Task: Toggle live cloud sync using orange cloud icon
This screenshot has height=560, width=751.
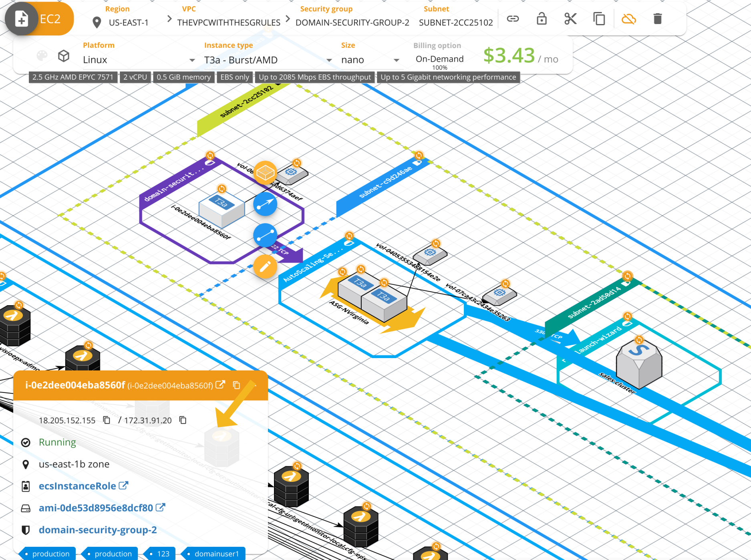Action: [x=628, y=18]
